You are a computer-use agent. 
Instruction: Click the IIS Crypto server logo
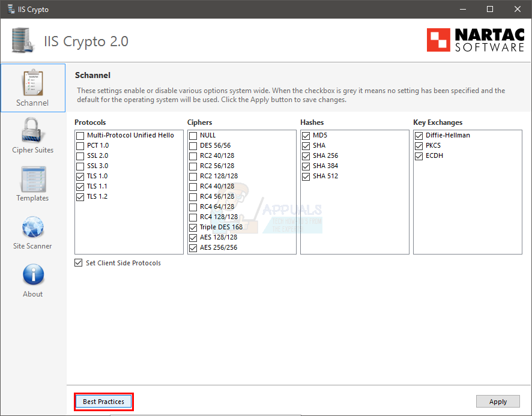tap(22, 40)
